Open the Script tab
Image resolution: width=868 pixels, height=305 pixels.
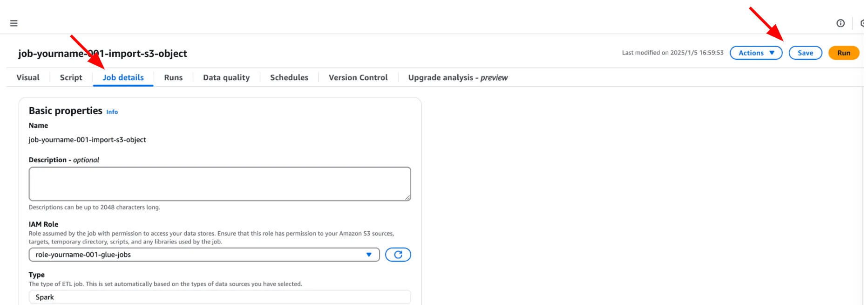(x=71, y=77)
